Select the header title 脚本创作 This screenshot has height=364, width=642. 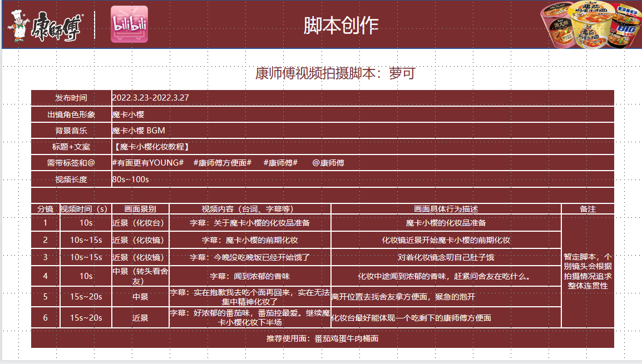pyautogui.click(x=340, y=26)
